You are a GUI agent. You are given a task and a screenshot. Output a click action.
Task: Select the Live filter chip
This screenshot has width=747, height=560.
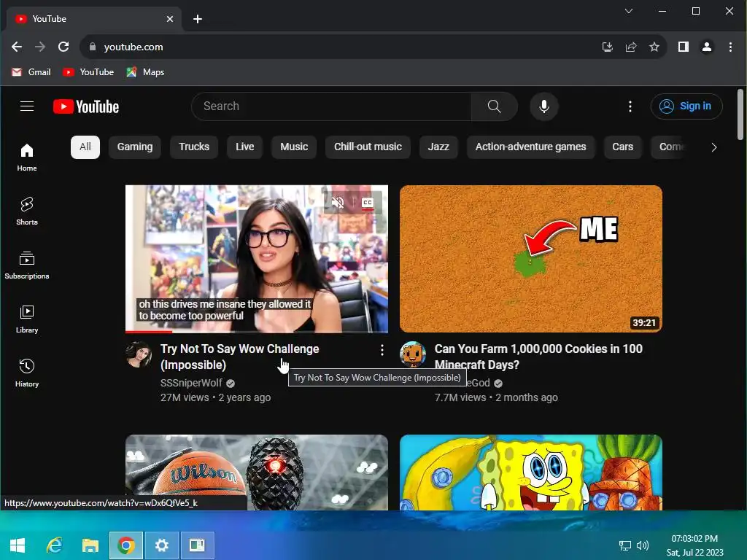coord(244,147)
